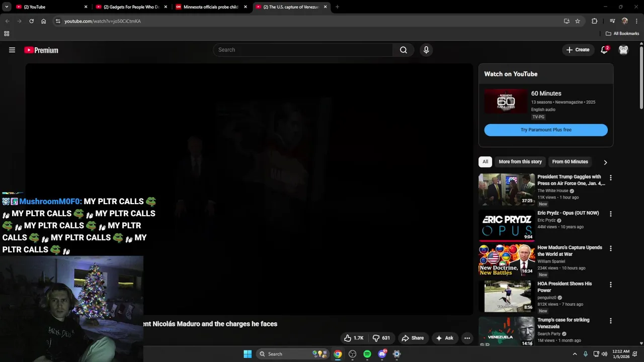The width and height of the screenshot is (644, 362).
Task: Open Chrome tab search dropdown
Action: [7, 7]
